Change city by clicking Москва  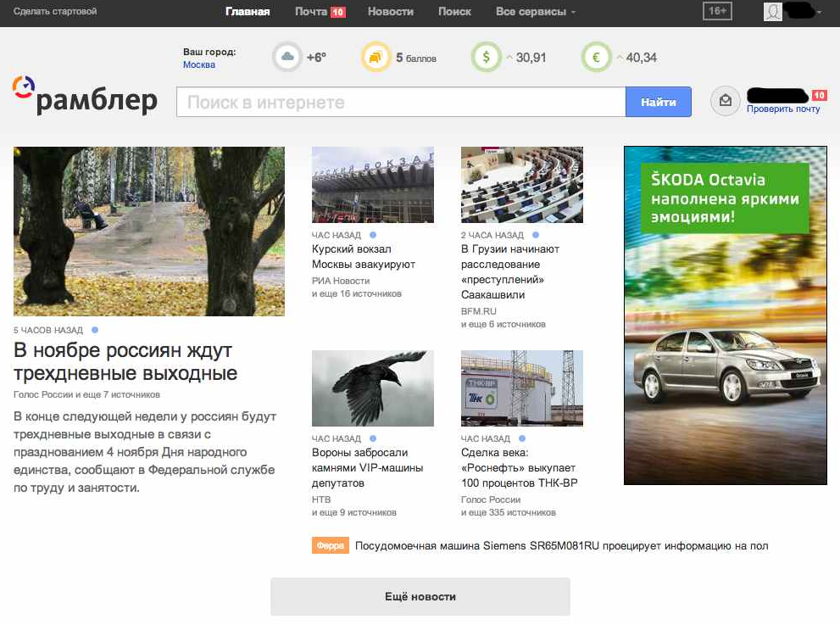point(199,65)
